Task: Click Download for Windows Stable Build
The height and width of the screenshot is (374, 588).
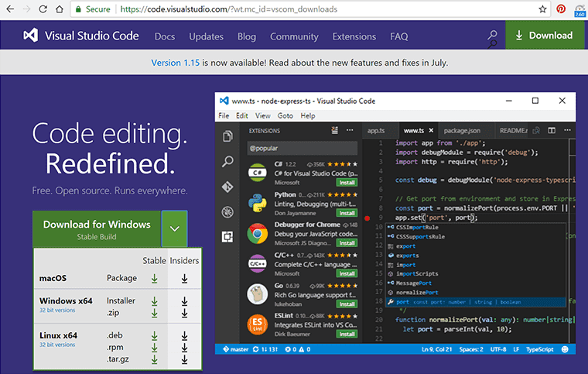Action: (97, 229)
